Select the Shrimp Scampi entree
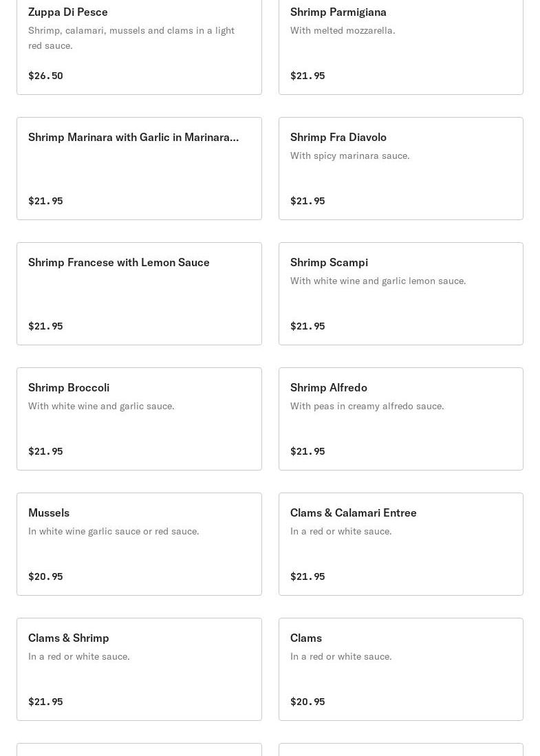540x756 pixels. (400, 294)
